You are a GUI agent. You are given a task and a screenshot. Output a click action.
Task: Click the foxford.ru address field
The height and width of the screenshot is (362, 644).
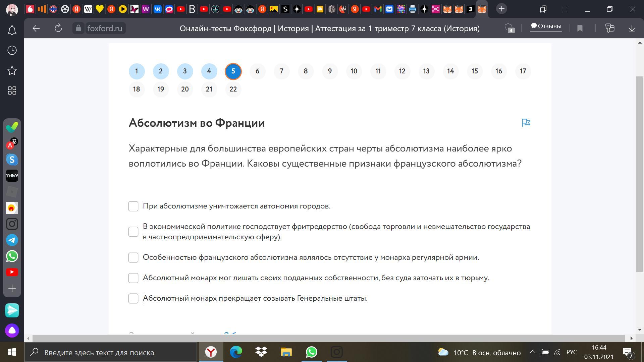105,28
